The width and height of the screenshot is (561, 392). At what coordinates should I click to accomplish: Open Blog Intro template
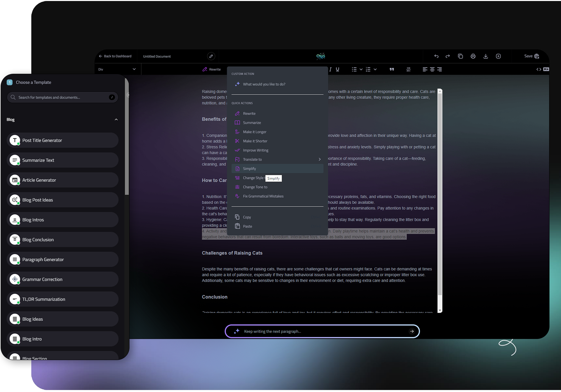[63, 339]
